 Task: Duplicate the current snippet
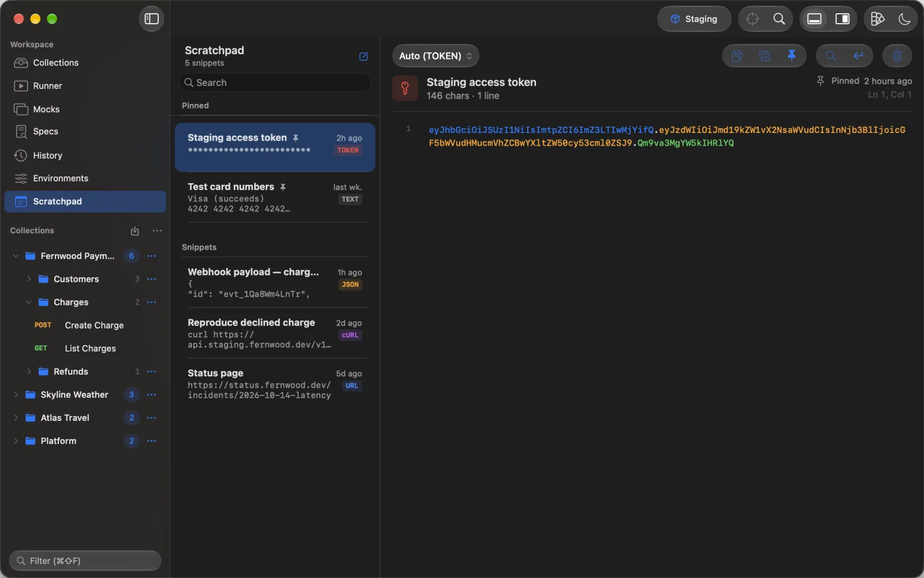[x=764, y=56]
